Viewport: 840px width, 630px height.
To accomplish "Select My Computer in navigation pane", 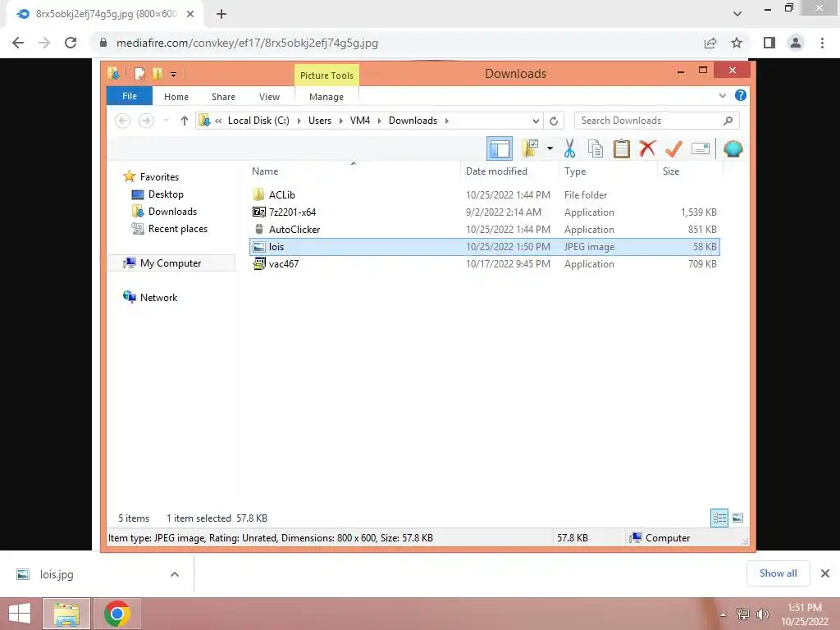I will coord(171,263).
